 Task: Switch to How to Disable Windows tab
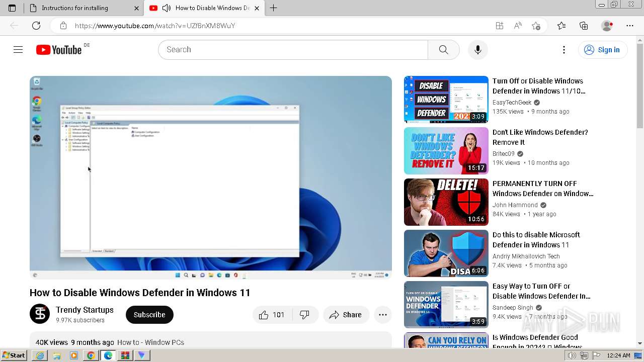(x=204, y=8)
